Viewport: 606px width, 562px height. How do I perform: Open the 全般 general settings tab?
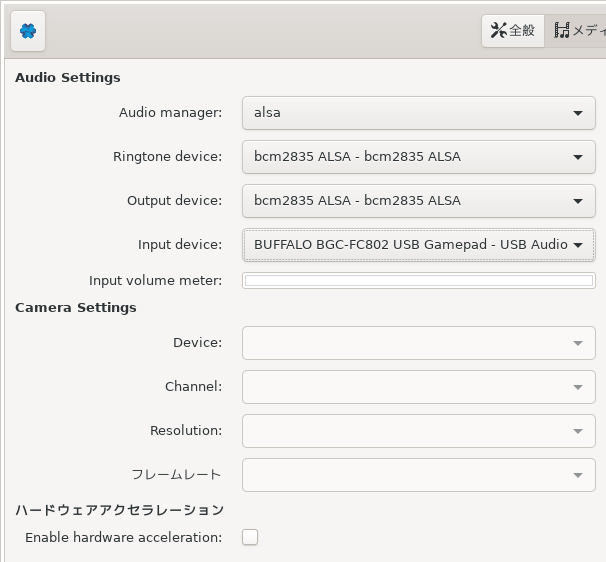[x=513, y=31]
